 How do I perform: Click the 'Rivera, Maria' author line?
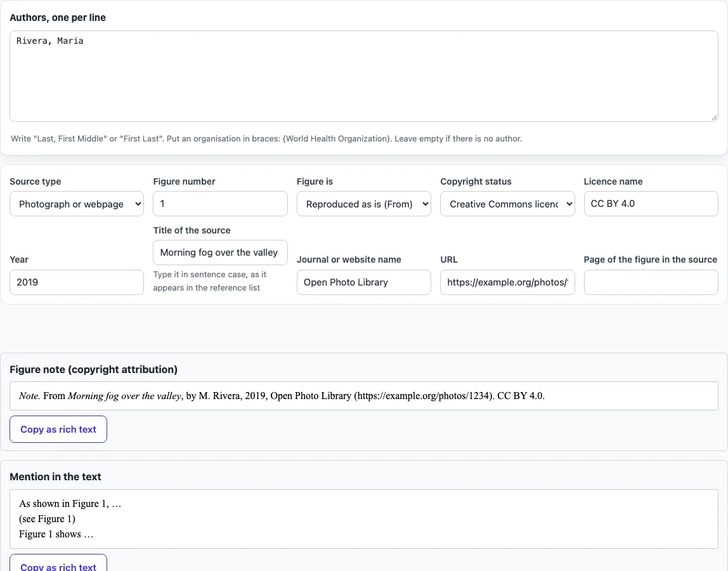pos(49,41)
